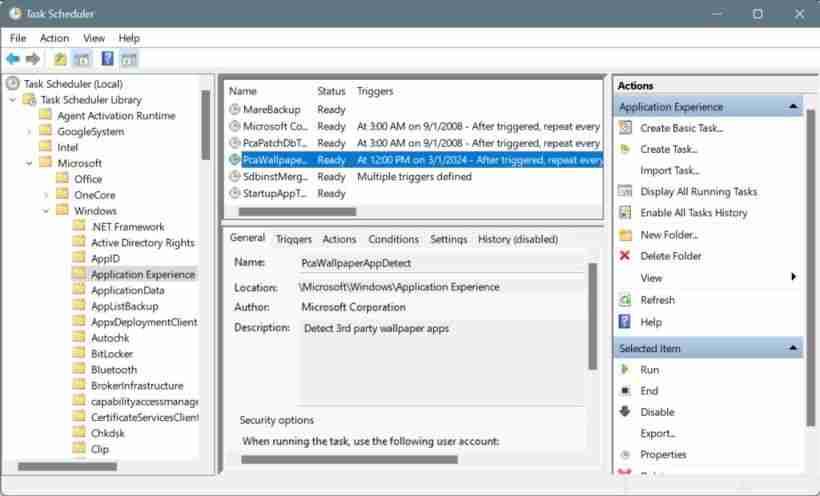This screenshot has width=820, height=496.
Task: Click the red X Delete Folder icon
Action: [625, 256]
